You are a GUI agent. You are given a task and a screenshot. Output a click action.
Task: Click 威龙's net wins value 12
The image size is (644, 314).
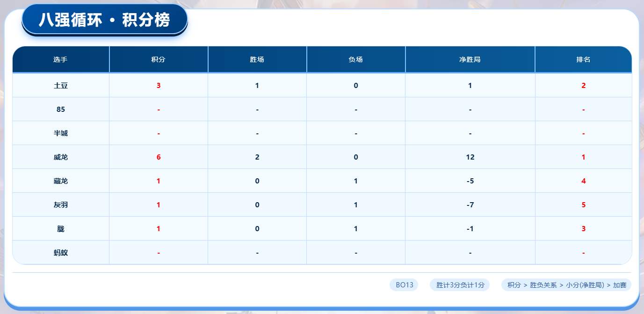(x=470, y=157)
